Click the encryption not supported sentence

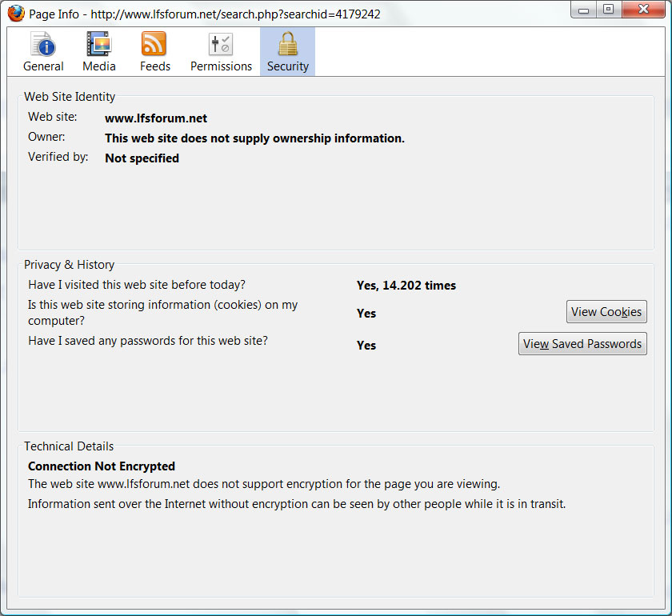click(264, 484)
